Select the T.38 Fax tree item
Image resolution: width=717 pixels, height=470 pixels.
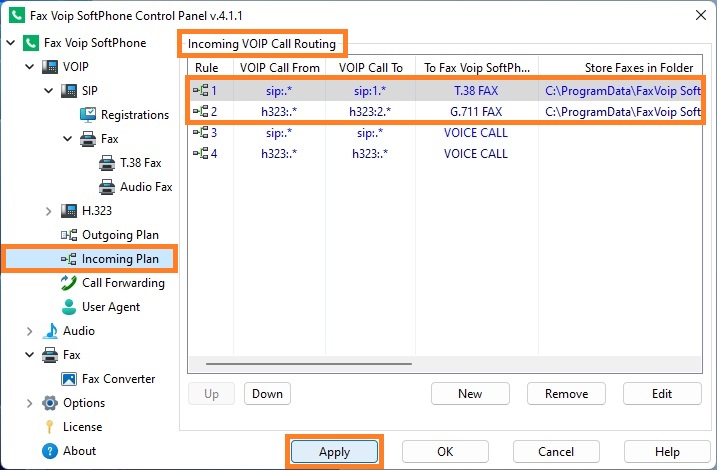click(140, 163)
